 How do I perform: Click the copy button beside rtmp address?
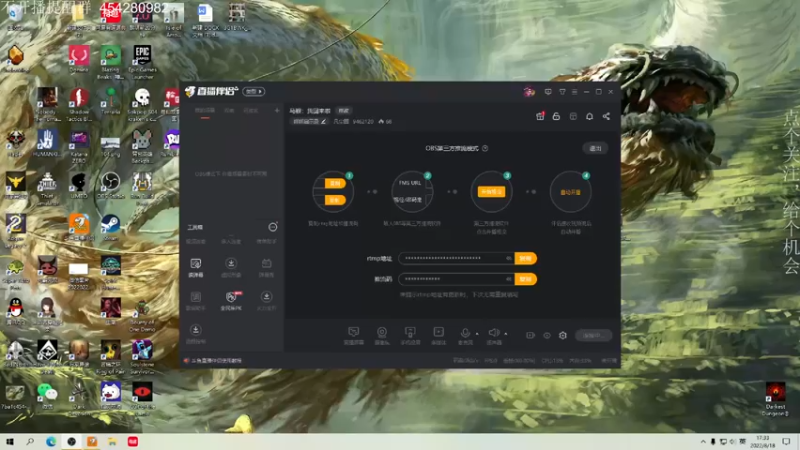point(526,258)
